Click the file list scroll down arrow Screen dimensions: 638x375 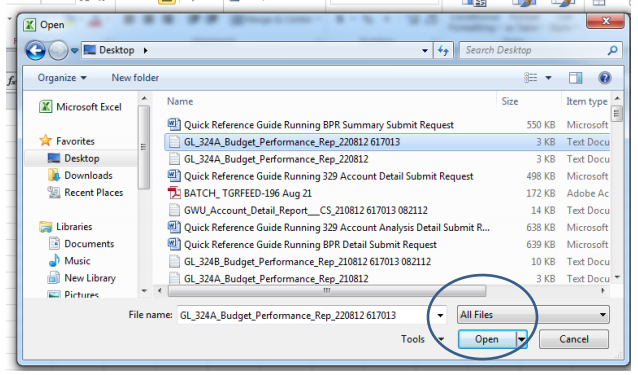pos(617,277)
